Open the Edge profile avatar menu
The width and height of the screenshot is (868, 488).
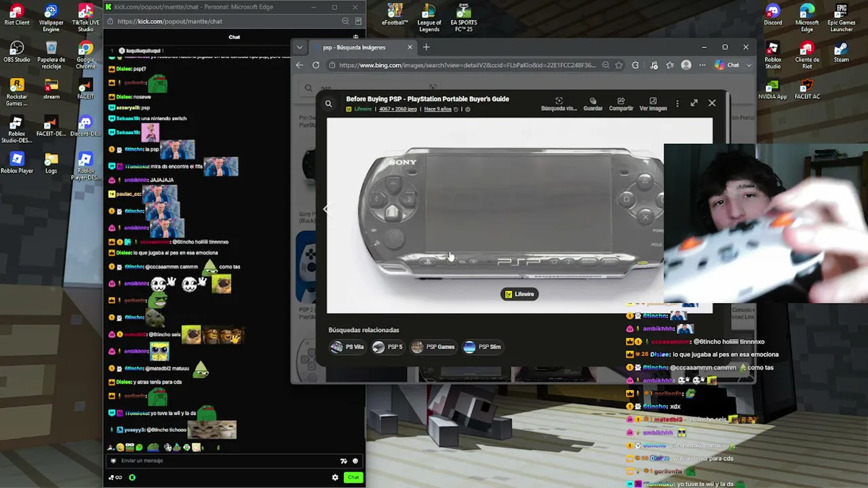pyautogui.click(x=686, y=65)
